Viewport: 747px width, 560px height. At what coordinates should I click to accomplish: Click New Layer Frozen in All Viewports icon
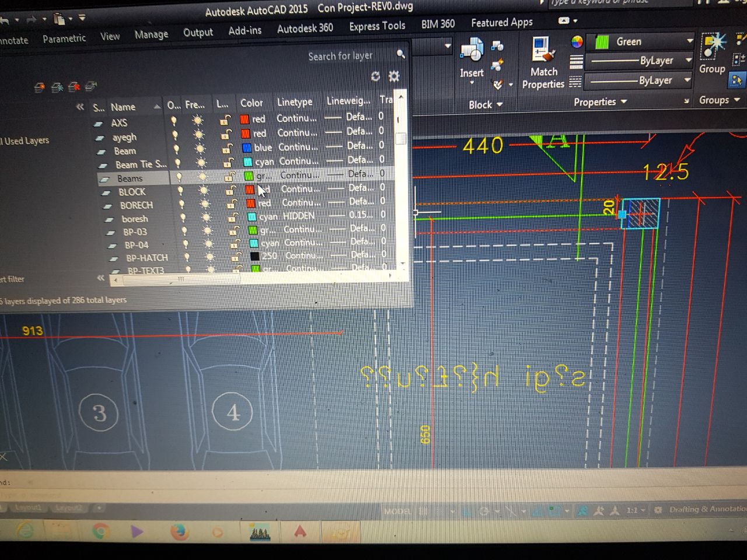(x=57, y=87)
